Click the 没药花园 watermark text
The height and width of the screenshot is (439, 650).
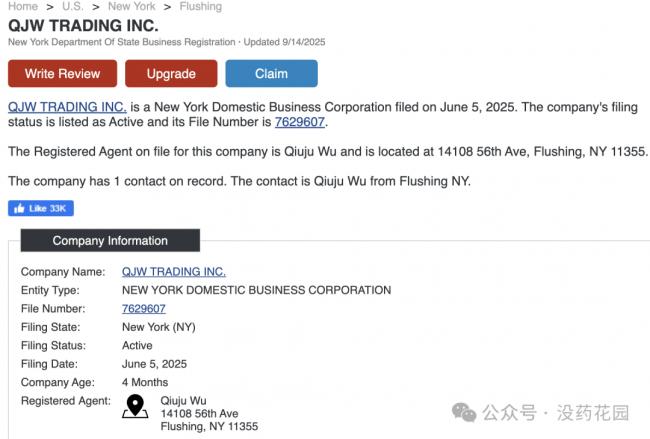600,412
